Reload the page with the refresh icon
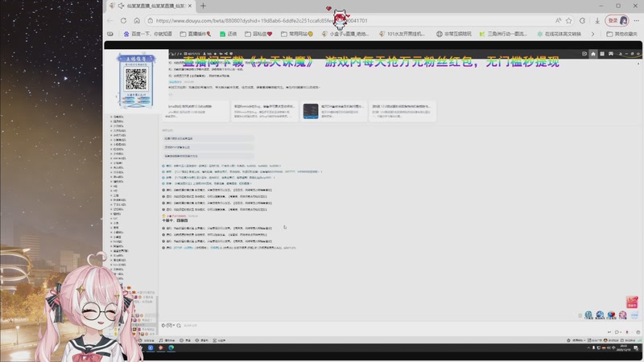The height and width of the screenshot is (362, 644). [123, 21]
